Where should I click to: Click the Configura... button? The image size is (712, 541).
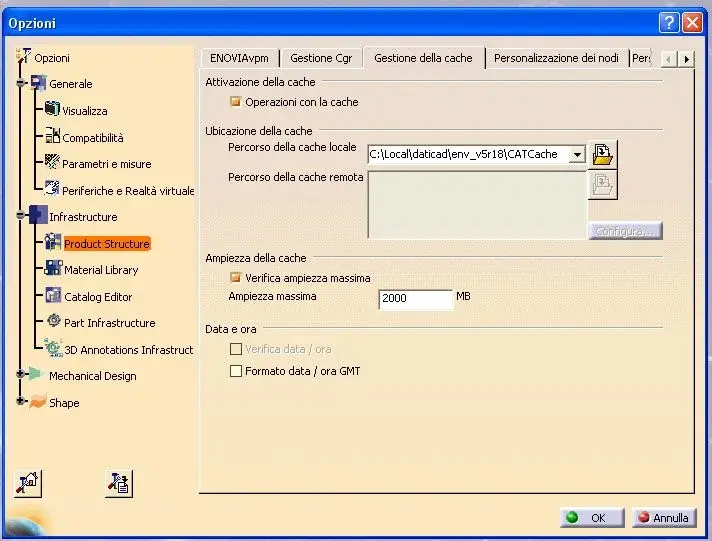pyautogui.click(x=625, y=231)
